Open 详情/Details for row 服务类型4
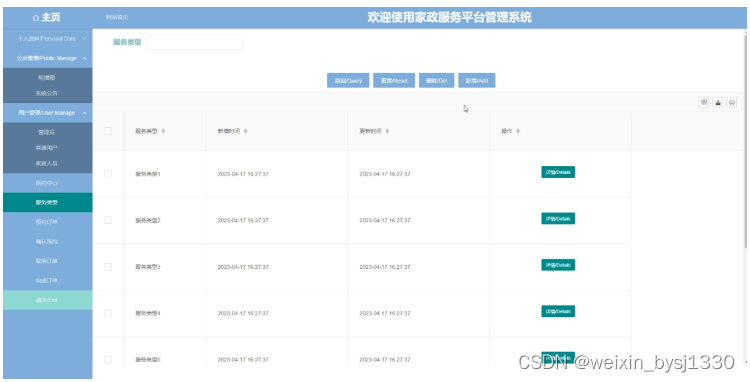Viewport: 750px width, 382px height. pos(558,311)
